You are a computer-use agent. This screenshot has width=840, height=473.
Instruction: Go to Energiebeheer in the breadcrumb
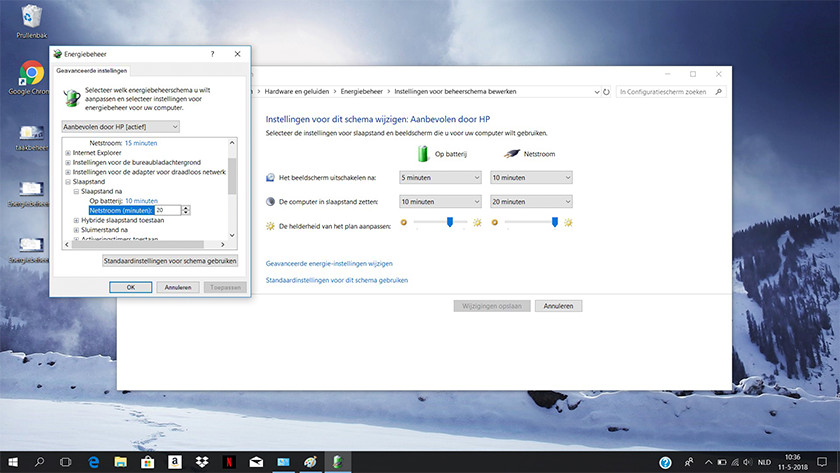[x=362, y=92]
